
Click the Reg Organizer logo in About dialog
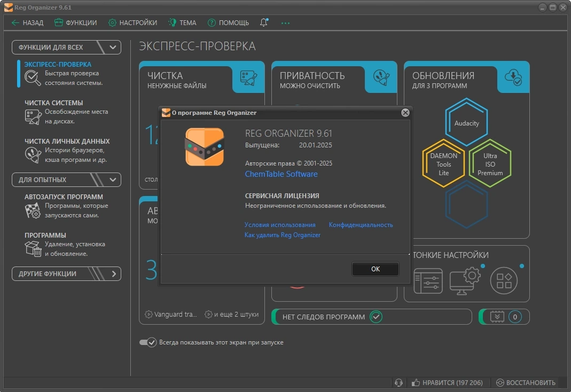click(205, 147)
